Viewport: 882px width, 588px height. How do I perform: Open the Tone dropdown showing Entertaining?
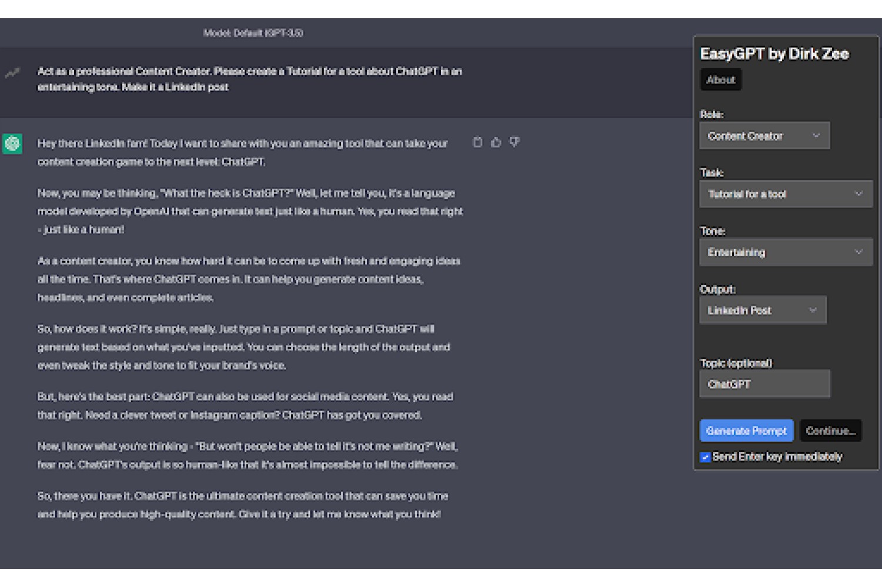pos(786,252)
